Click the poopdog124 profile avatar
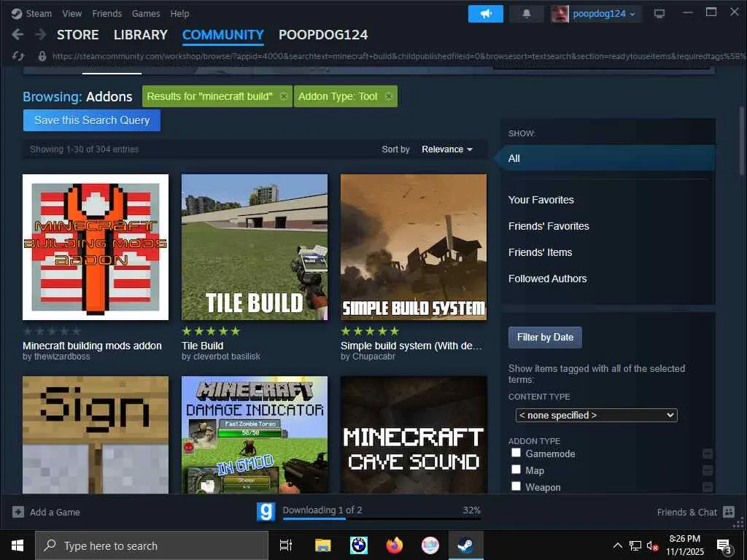747x560 pixels. (x=560, y=14)
